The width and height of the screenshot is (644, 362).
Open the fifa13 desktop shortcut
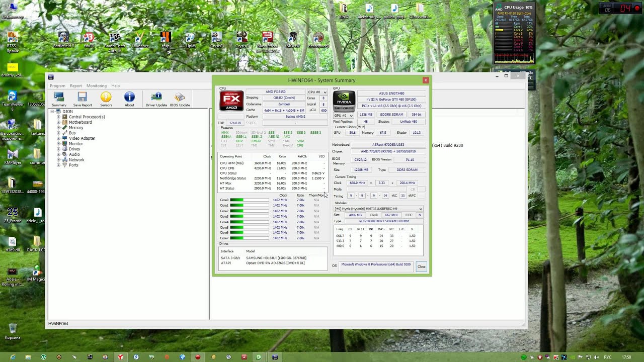[89, 40]
